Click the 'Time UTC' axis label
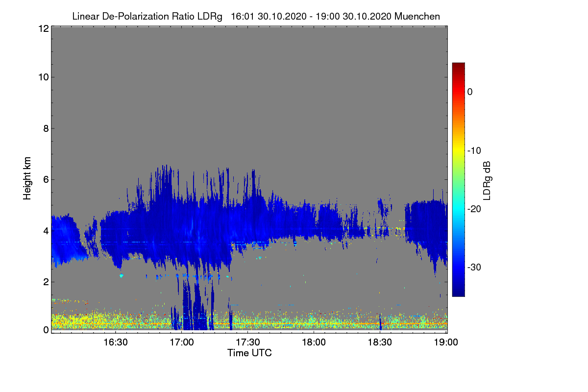Viewport: 588px width, 392px height. click(249, 353)
